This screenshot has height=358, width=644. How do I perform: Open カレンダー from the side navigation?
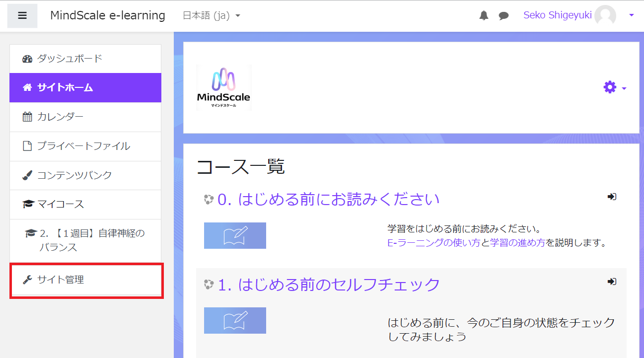60,117
